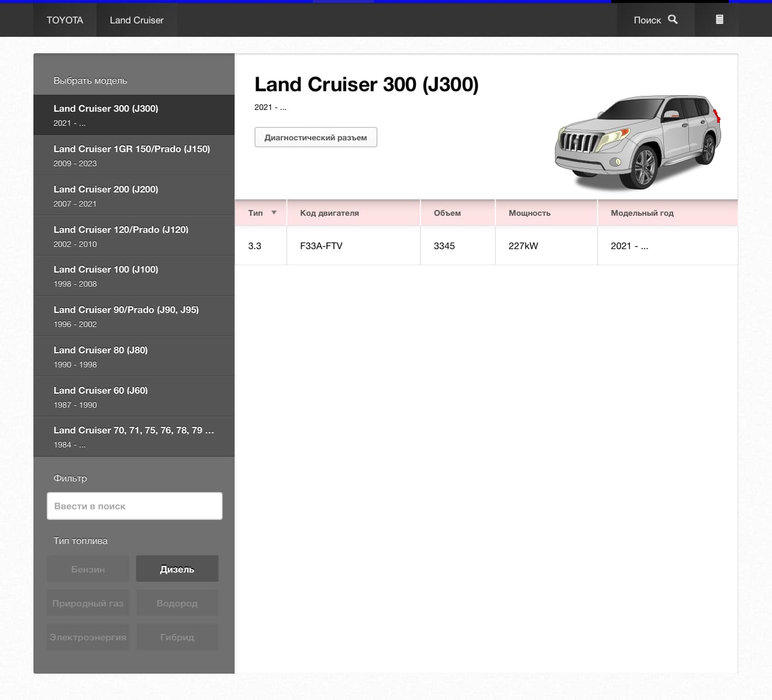Toggle the Дизель fuel filter
This screenshot has height=700, width=772.
click(177, 569)
